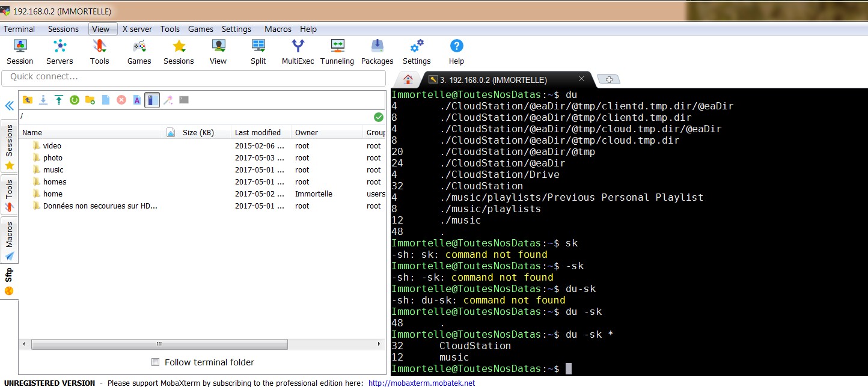Open the View menu
This screenshot has width=868, height=387.
click(101, 29)
